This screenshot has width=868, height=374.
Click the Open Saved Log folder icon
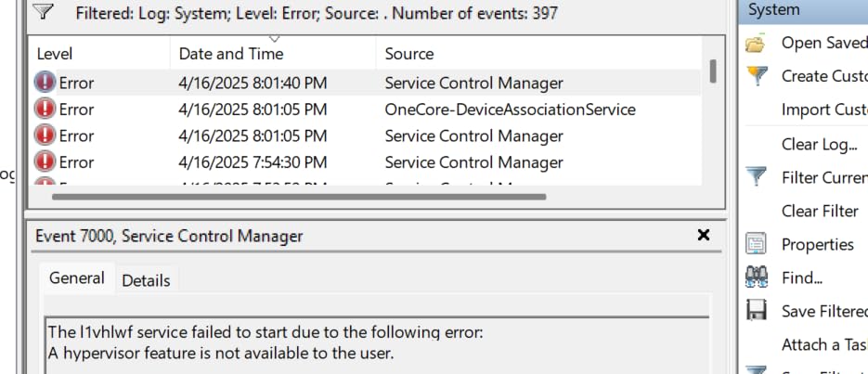pyautogui.click(x=756, y=43)
